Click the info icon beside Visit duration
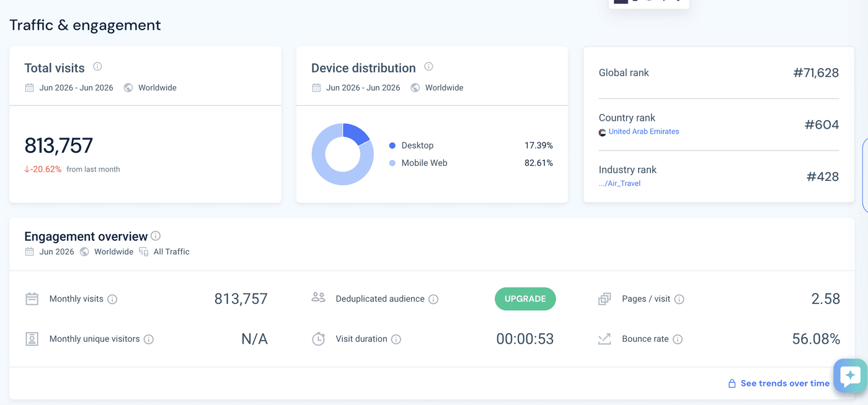 [x=396, y=339]
